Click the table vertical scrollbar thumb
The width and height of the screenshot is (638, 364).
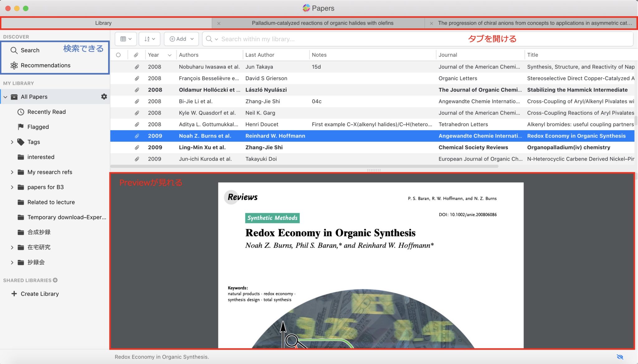click(x=636, y=120)
